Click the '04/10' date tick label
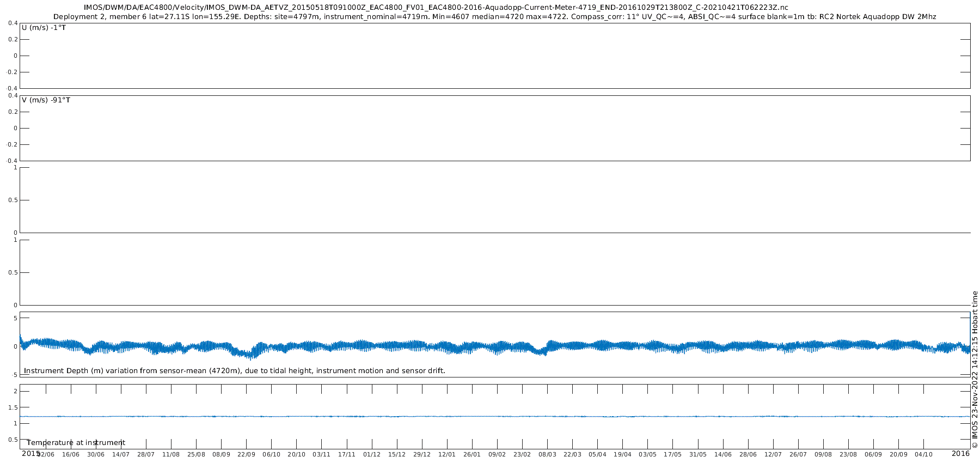Viewport: 980px width, 463px height. 923,454
